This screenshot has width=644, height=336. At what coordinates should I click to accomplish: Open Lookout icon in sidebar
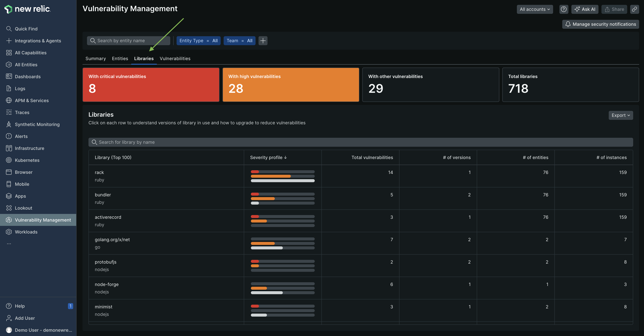click(9, 208)
